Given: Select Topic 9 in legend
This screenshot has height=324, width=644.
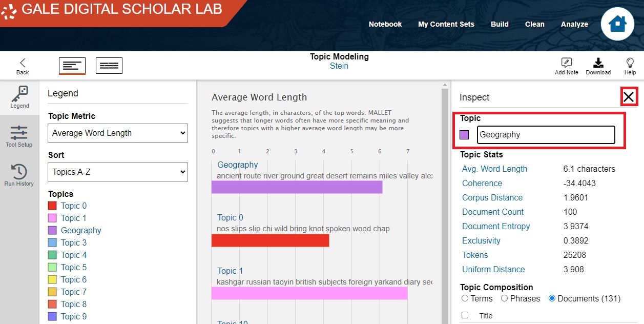Looking at the screenshot, I should pos(74,316).
